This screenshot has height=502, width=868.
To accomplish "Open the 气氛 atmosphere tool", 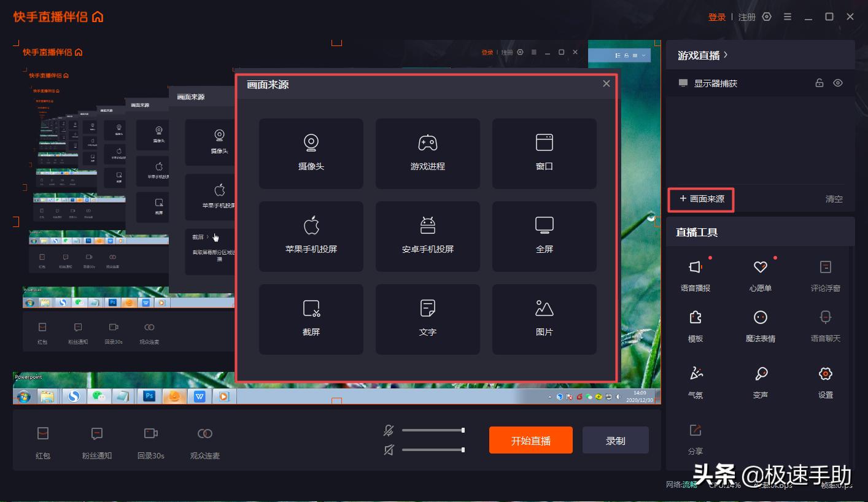I will (x=696, y=382).
